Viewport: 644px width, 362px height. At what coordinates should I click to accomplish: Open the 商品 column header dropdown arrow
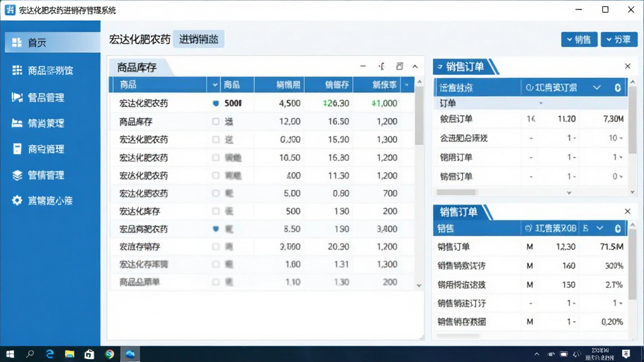point(214,85)
